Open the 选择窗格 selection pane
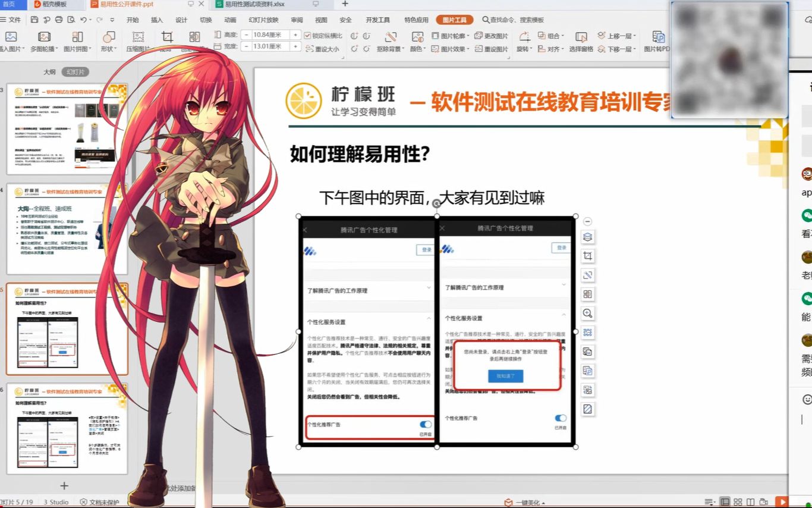Image resolution: width=812 pixels, height=508 pixels. pos(581,42)
